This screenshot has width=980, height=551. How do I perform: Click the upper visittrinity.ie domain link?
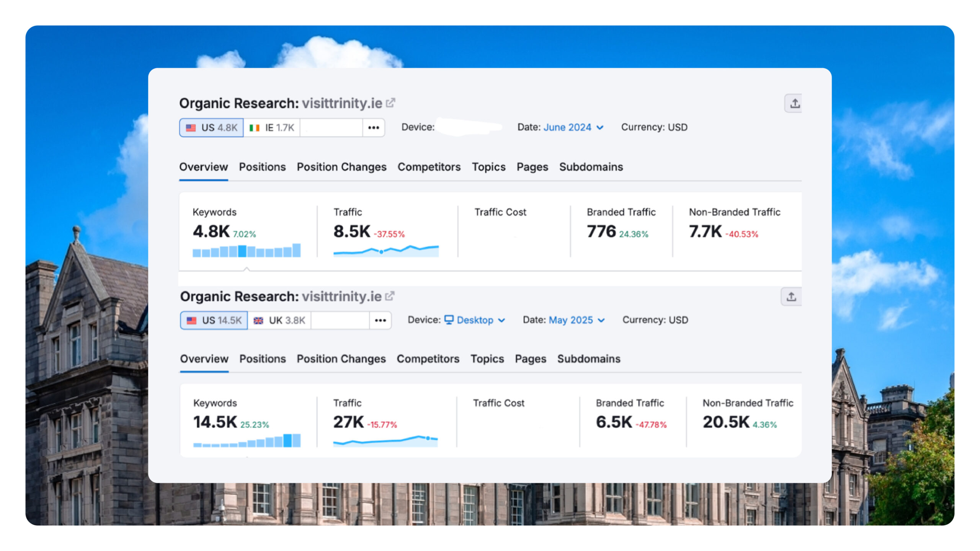pos(342,103)
